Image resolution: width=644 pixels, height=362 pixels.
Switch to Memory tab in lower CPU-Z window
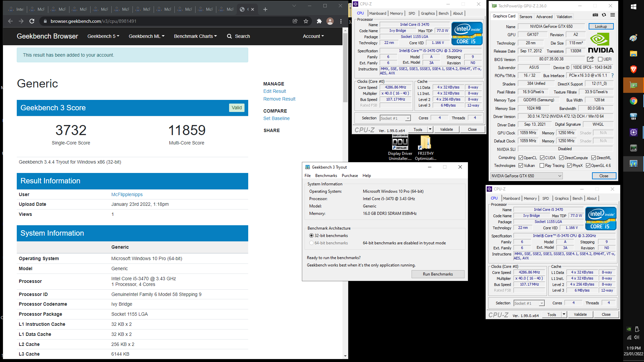[x=530, y=198]
